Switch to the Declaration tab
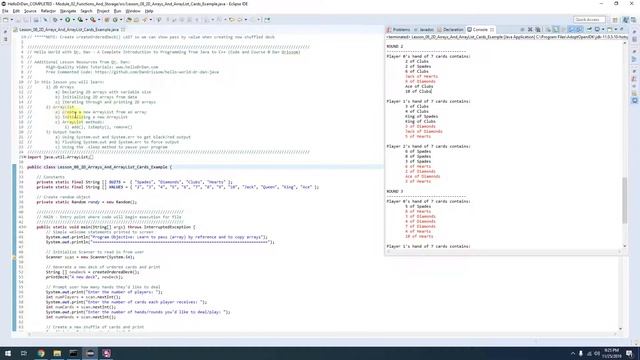The image size is (640, 360). click(x=451, y=29)
